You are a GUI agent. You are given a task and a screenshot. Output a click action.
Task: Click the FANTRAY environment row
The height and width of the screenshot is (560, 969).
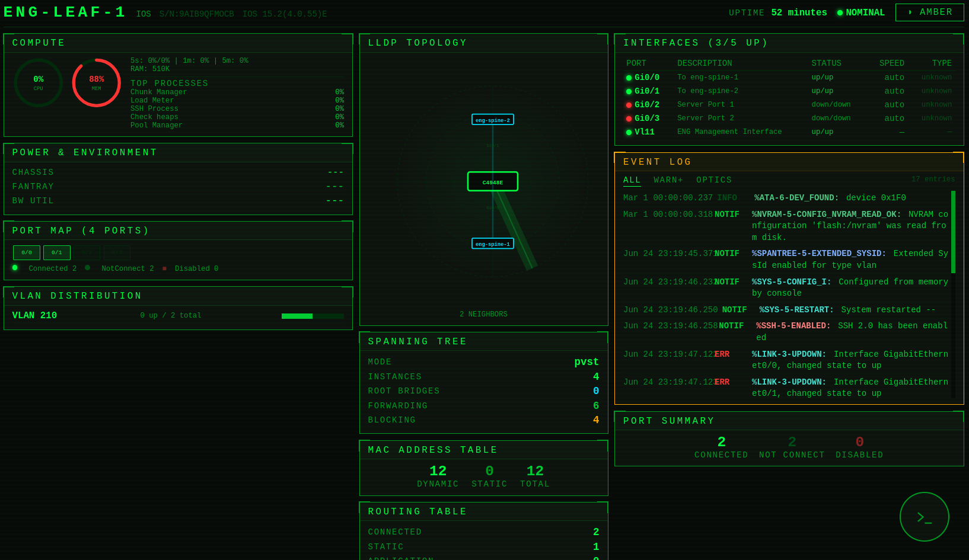pos(178,187)
